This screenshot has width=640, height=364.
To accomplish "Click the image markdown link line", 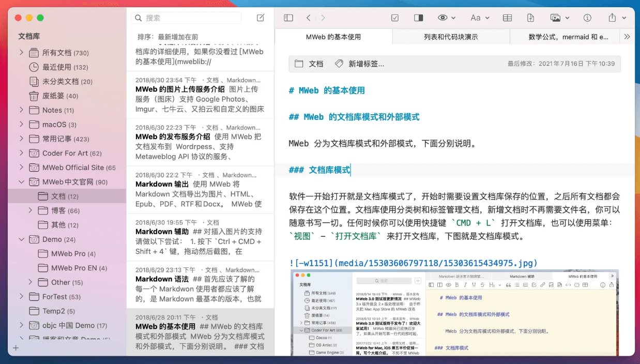I will click(x=413, y=263).
